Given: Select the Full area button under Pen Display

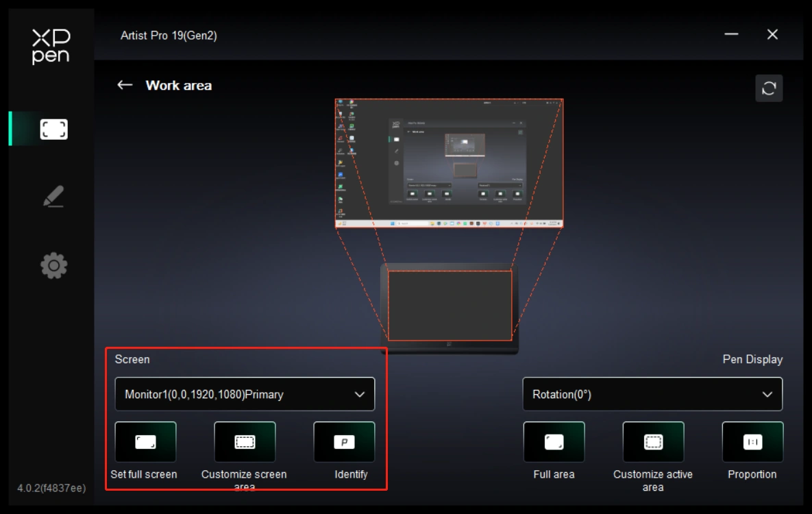Looking at the screenshot, I should 554,442.
